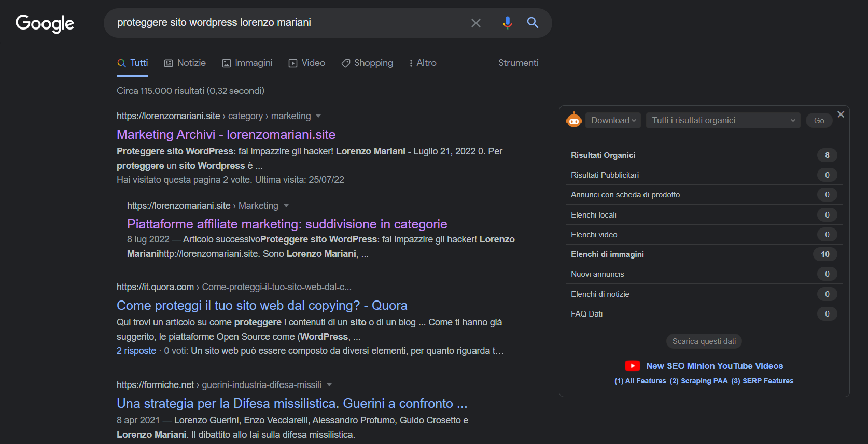Open the '(1) All Features' link
Screen dimensions: 868x444
pyautogui.click(x=640, y=381)
